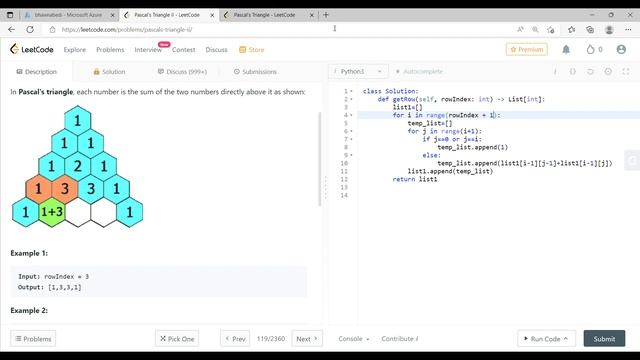Close the Microsoft Azure tab

click(113, 15)
